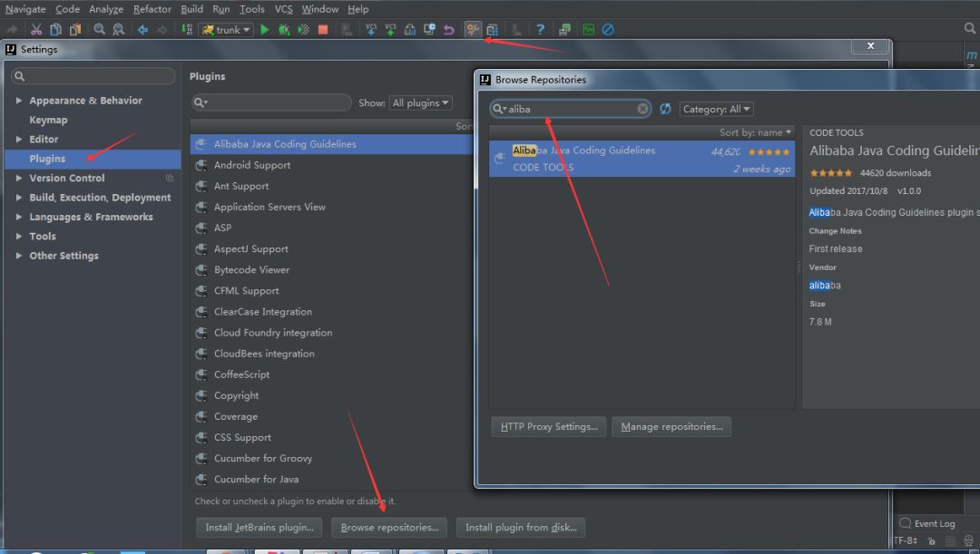Open the Refactor menu

click(x=152, y=9)
